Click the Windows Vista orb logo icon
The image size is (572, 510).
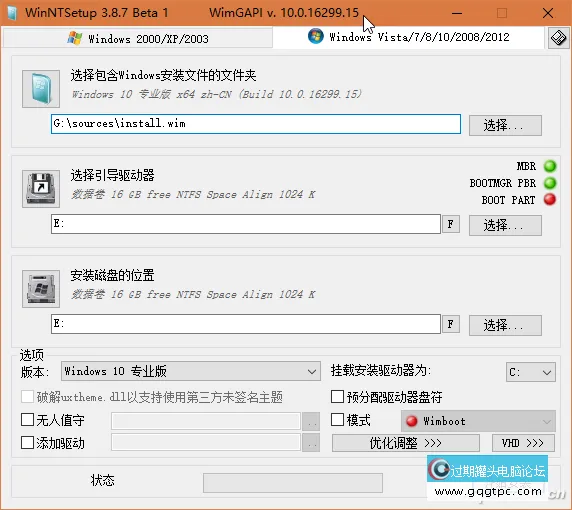[x=316, y=36]
